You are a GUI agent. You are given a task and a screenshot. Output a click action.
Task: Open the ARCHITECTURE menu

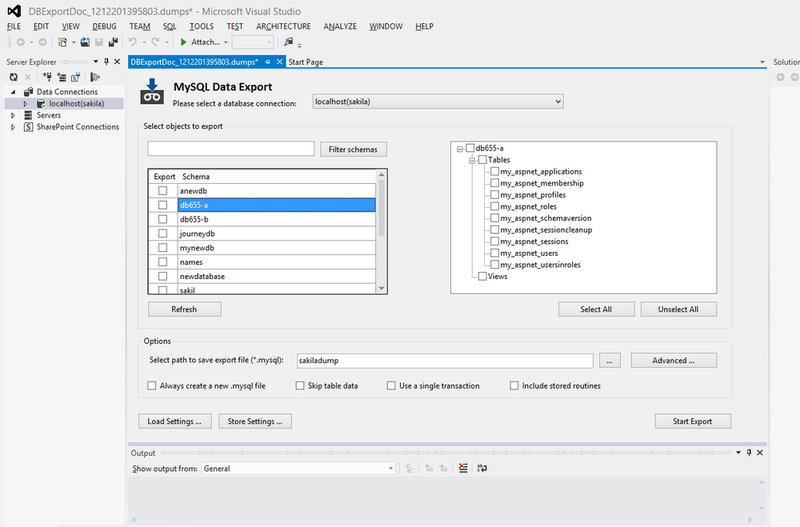click(283, 27)
